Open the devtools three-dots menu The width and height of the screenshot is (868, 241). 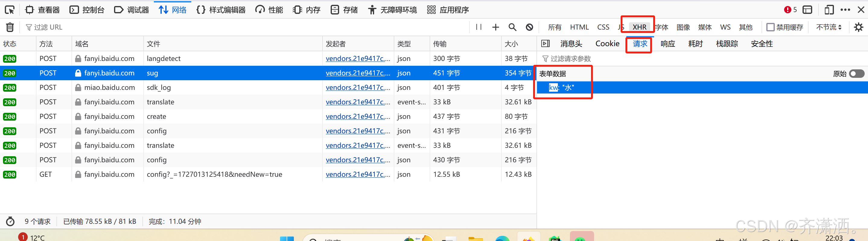pos(845,10)
